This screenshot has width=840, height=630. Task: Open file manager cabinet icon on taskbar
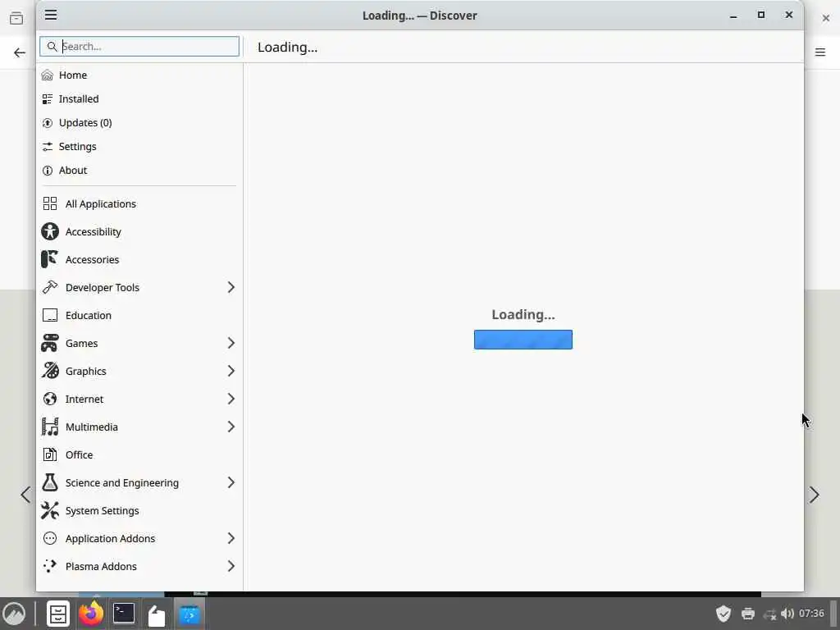click(58, 614)
